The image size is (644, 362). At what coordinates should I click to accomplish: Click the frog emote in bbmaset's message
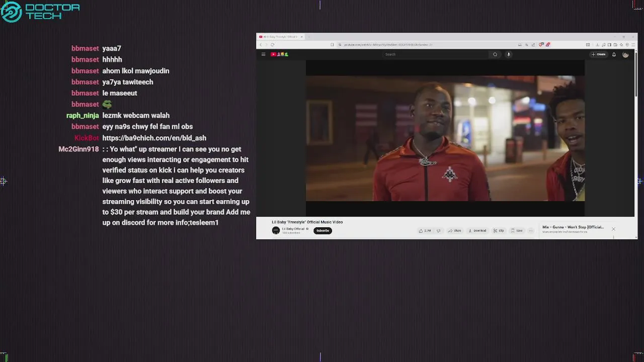tap(107, 104)
